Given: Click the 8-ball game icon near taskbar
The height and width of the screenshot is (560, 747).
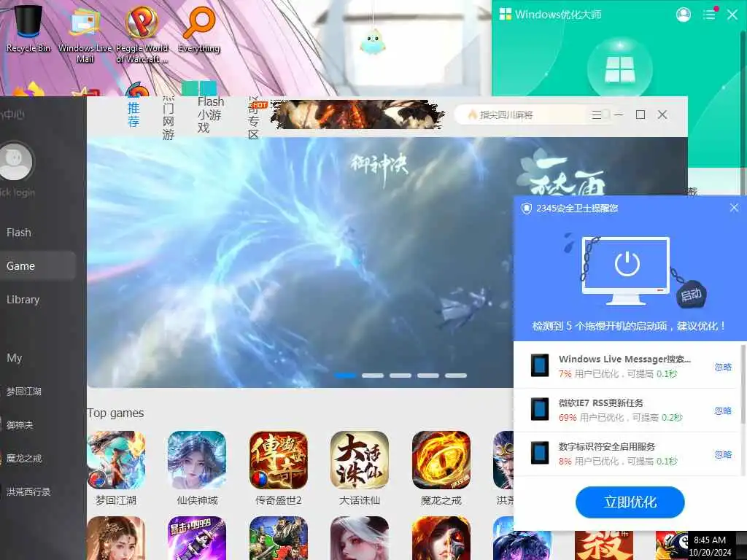Looking at the screenshot, I should pyautogui.click(x=672, y=545).
